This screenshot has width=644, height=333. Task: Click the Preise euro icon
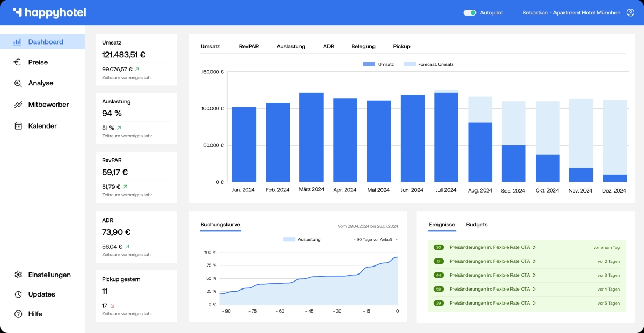[x=18, y=62]
